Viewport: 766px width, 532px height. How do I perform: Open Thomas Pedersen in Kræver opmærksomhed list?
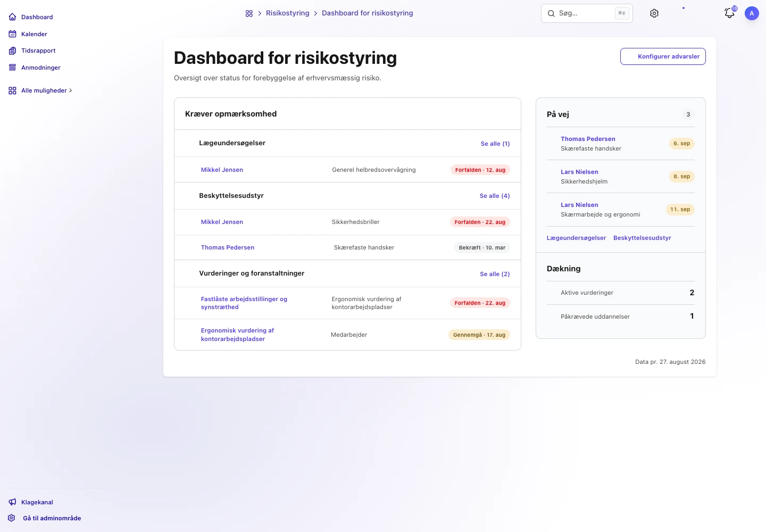[228, 247]
